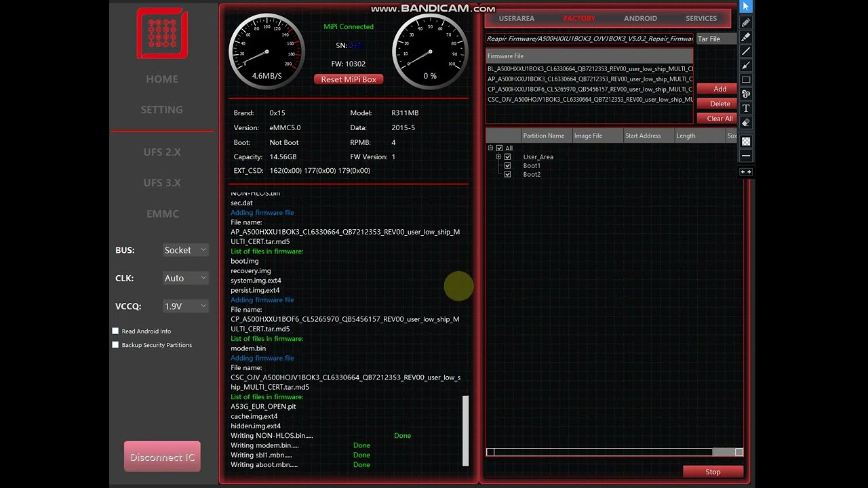Viewport: 868px width, 488px height.
Task: Open the SETTING section
Action: (161, 109)
